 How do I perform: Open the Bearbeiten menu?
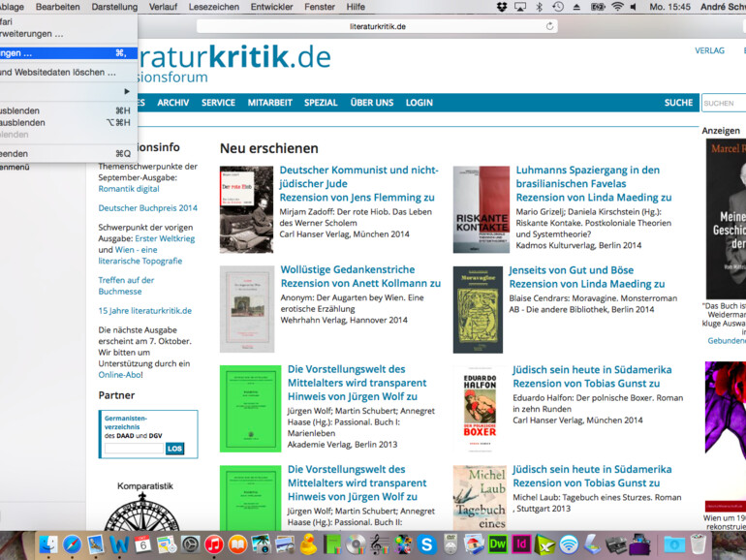(x=57, y=7)
